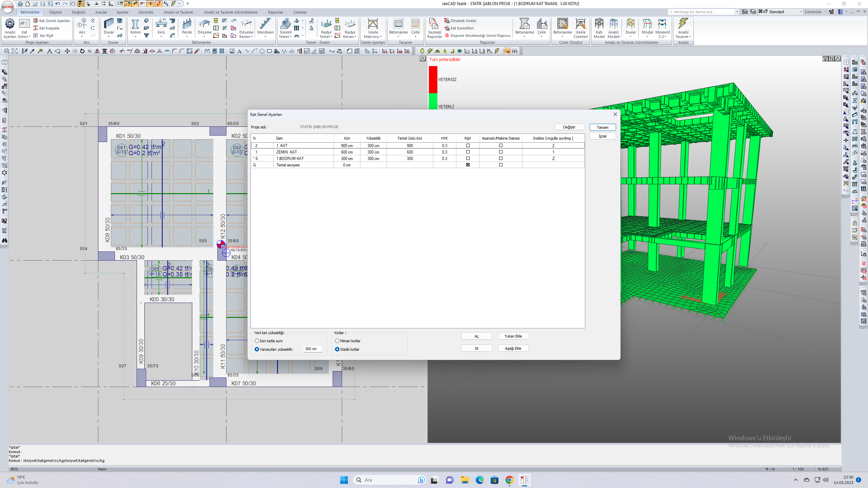The width and height of the screenshot is (868, 488).
Task: Open Kat Kuvvetleri report
Action: point(459,28)
